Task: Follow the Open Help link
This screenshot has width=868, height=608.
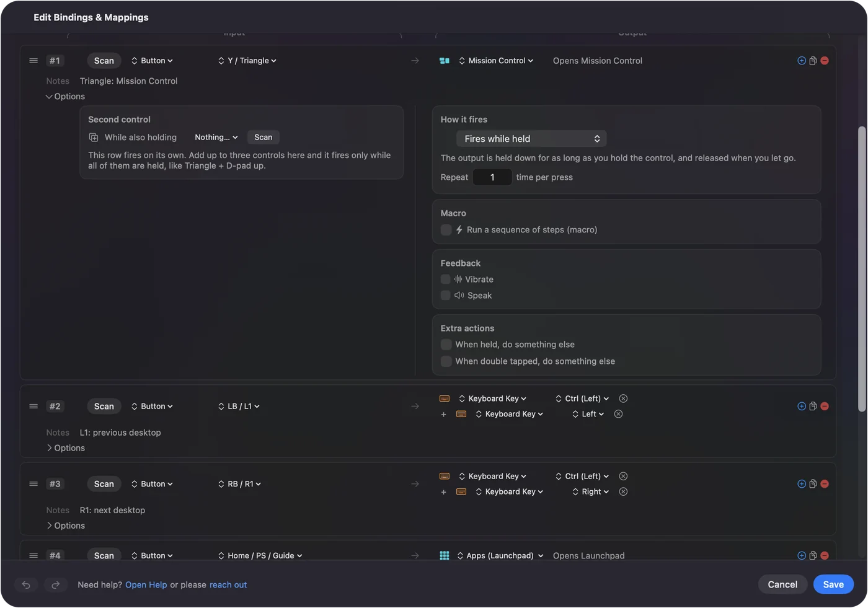Action: point(146,585)
